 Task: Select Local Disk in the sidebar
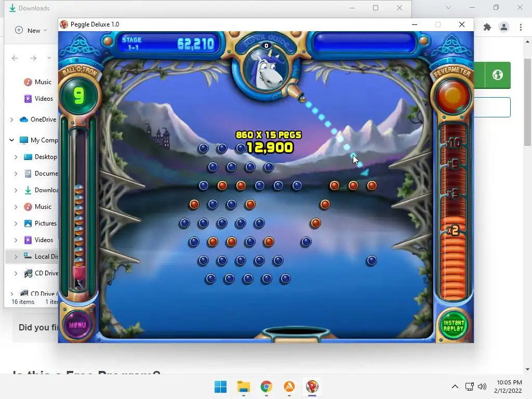tap(41, 257)
